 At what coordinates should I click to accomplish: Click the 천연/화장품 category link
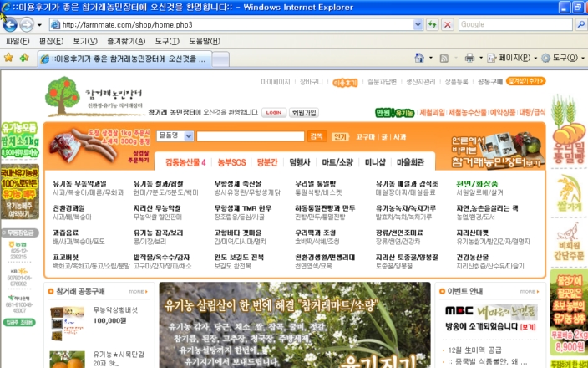click(477, 184)
